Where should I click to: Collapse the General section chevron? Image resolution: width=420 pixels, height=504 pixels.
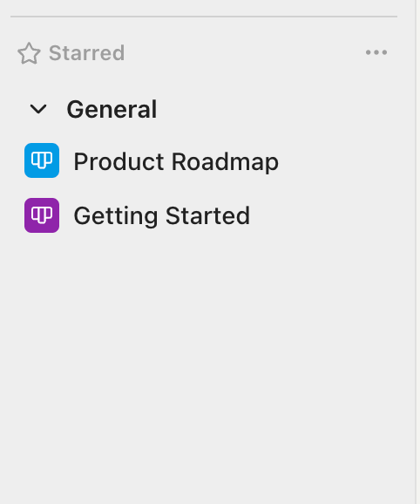(38, 109)
